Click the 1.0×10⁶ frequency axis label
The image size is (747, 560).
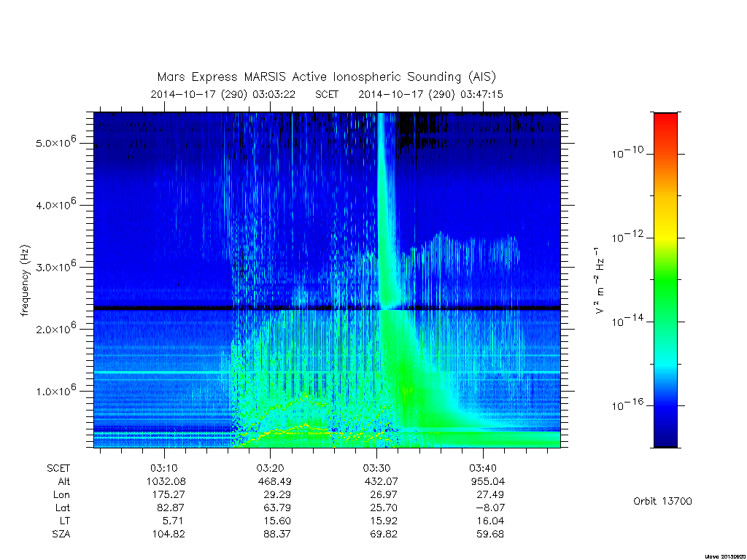click(x=55, y=390)
